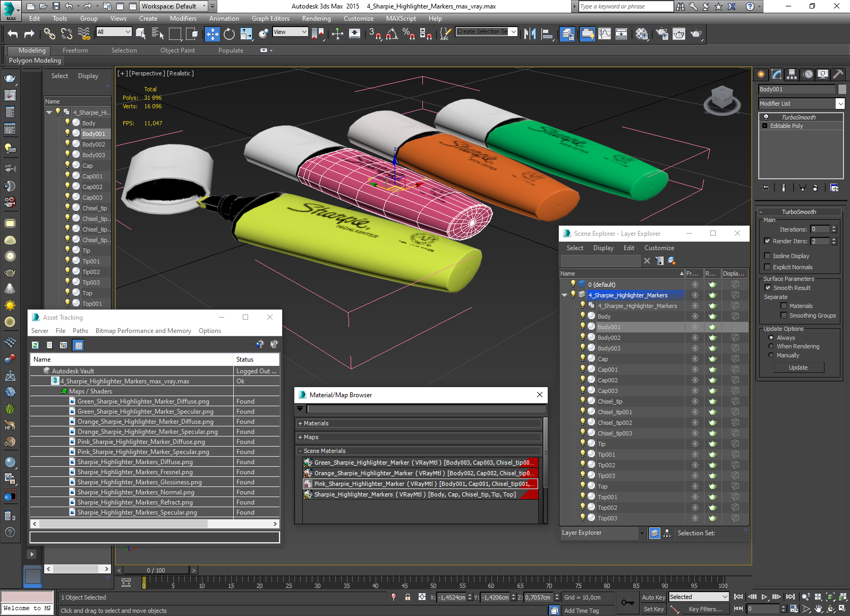Activate the Select and Link tool
Viewport: 850px width, 616px height.
49,34
